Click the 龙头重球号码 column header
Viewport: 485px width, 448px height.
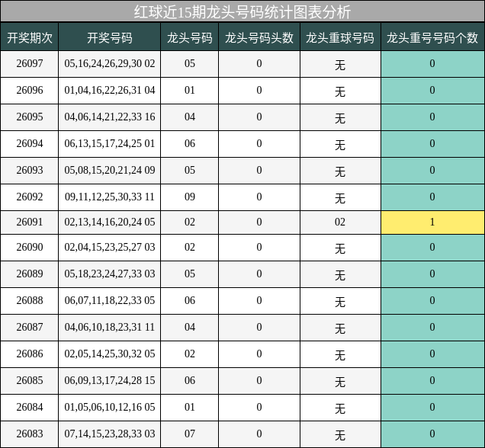[x=340, y=37]
